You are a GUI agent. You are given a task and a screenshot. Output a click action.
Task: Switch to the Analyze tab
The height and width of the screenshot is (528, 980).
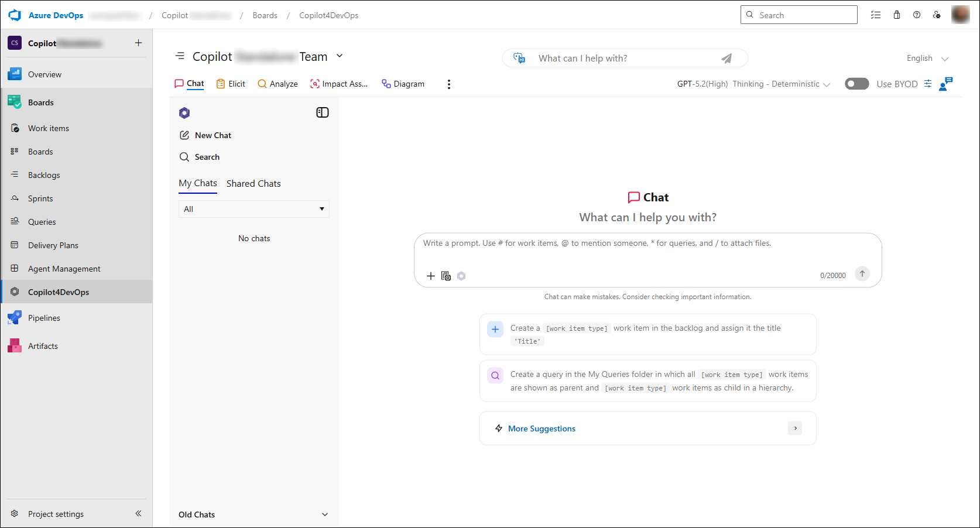(277, 84)
